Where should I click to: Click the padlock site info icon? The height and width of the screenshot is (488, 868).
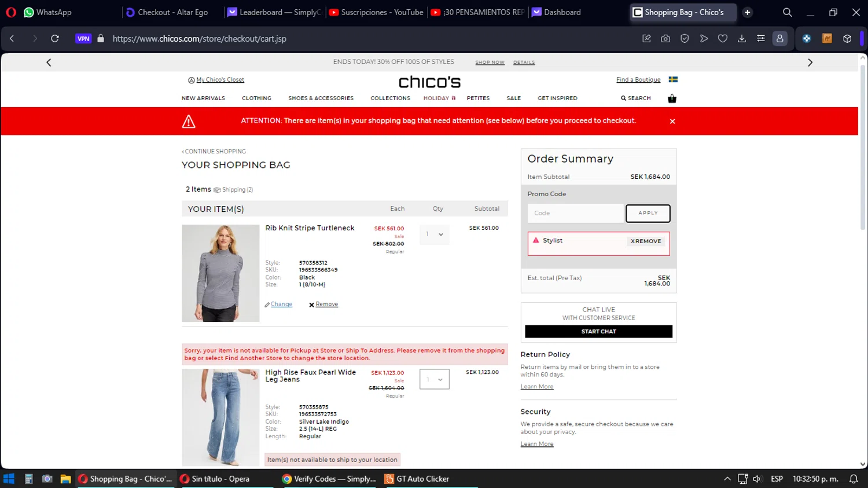[101, 39]
